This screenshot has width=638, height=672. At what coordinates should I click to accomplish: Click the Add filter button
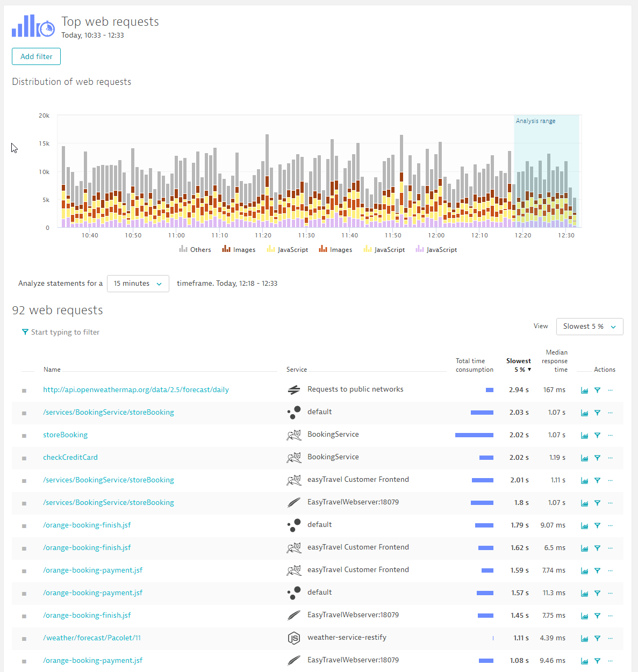(x=36, y=56)
